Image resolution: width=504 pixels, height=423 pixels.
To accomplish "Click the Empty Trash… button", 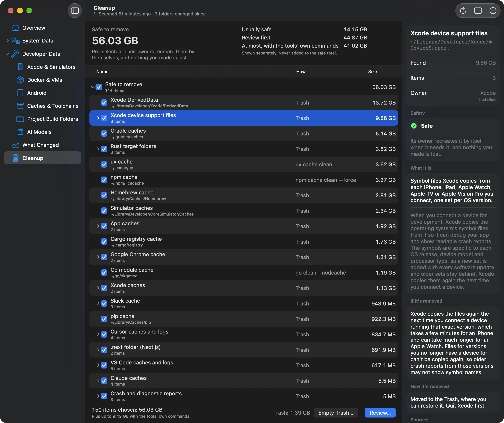I will (336, 413).
